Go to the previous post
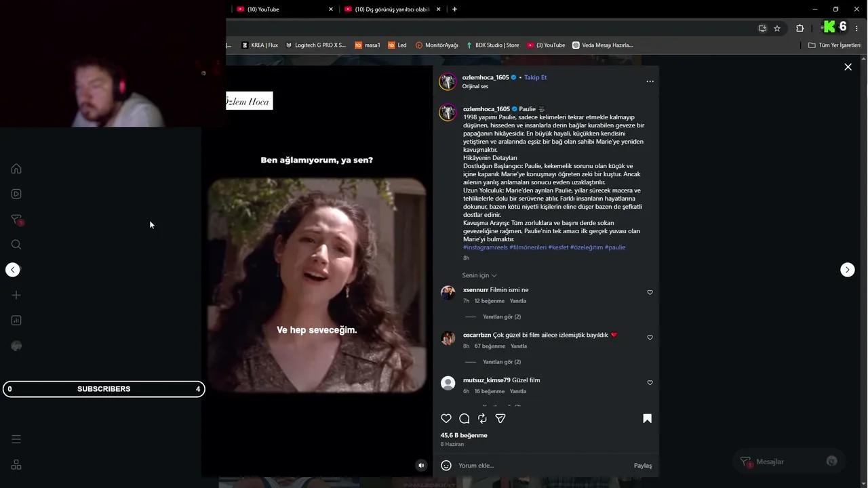 13,270
